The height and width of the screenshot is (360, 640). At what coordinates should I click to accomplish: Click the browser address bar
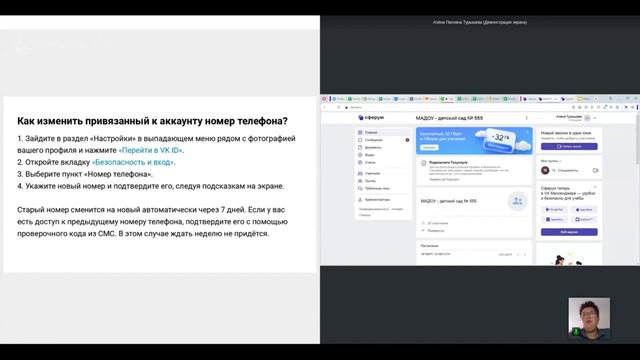(455, 107)
